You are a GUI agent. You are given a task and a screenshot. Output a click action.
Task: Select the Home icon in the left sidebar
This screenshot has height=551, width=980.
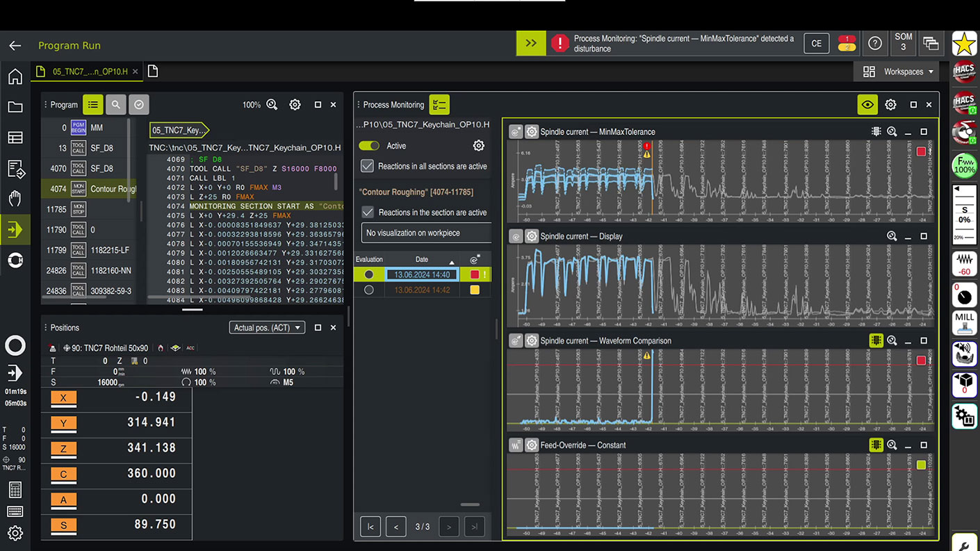pos(15,76)
